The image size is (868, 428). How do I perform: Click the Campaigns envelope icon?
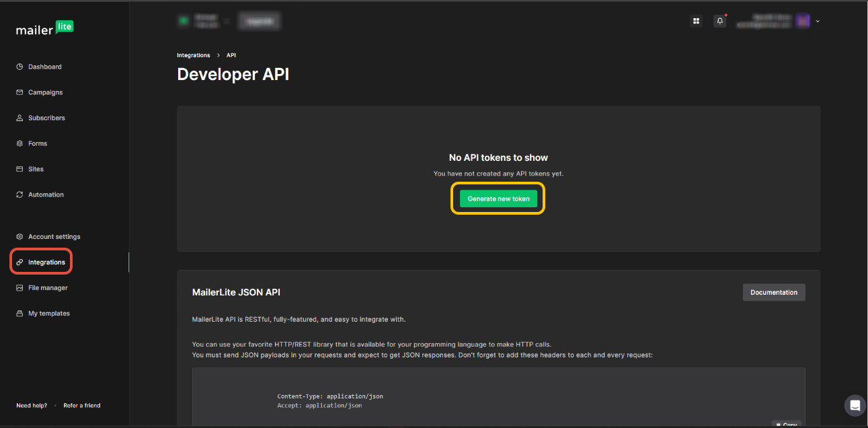pos(20,92)
